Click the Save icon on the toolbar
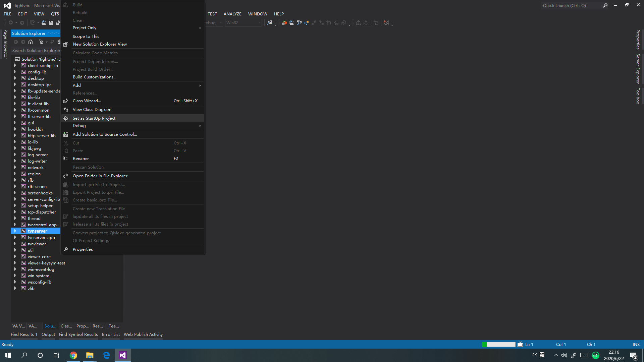 coord(51,22)
